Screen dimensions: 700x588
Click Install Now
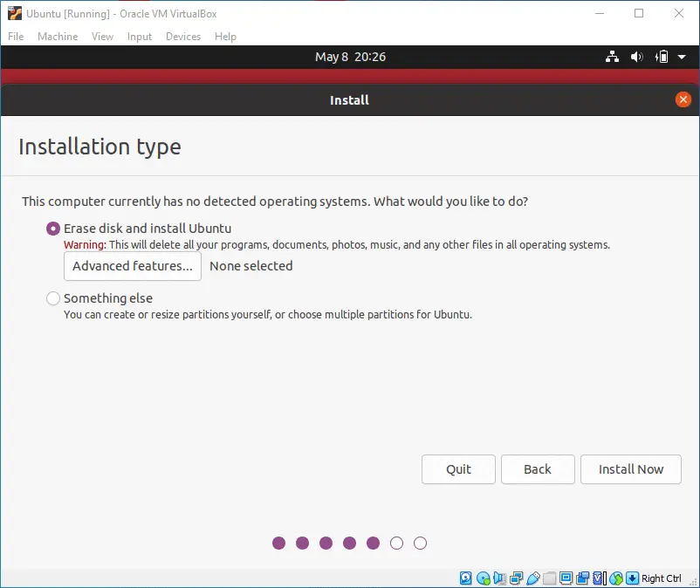click(631, 469)
